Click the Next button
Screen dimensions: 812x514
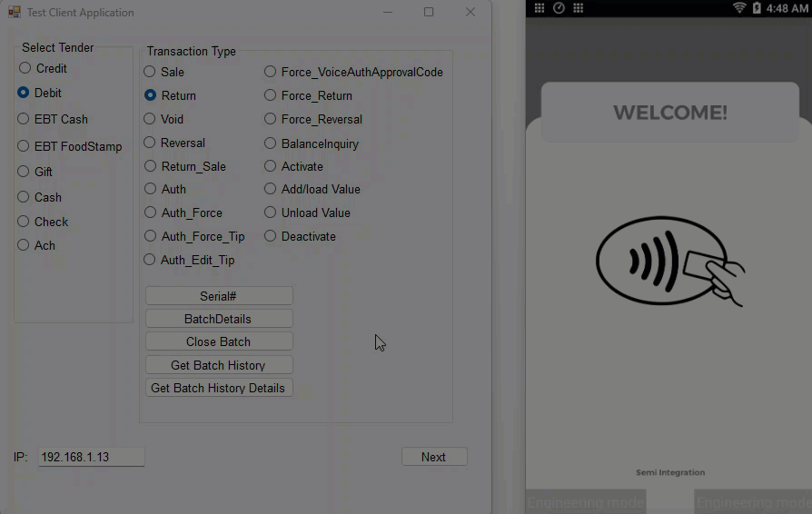433,457
